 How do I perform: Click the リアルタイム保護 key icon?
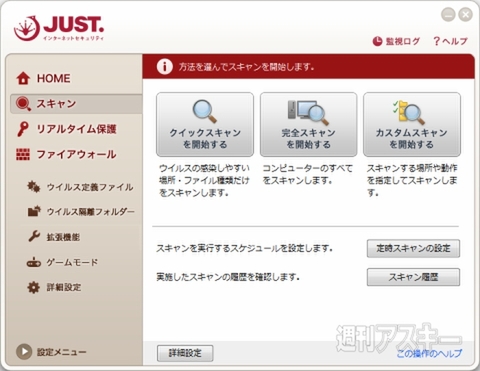[22, 129]
